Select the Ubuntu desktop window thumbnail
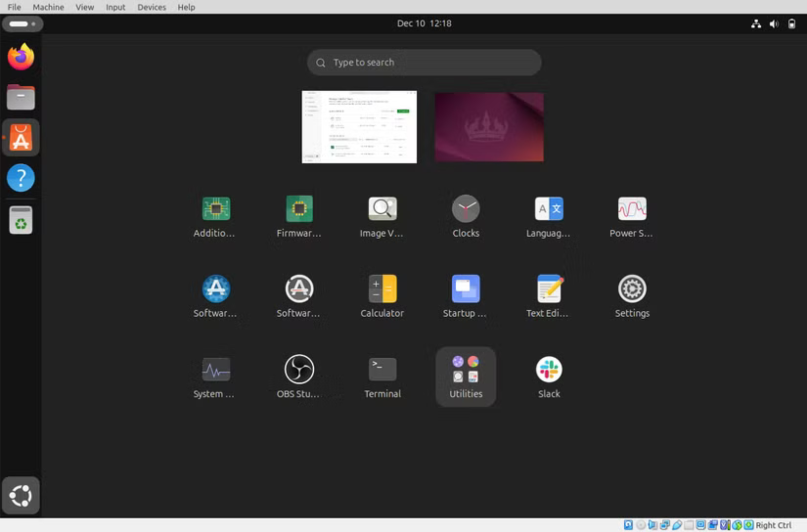Image resolution: width=807 pixels, height=532 pixels. (x=488, y=127)
